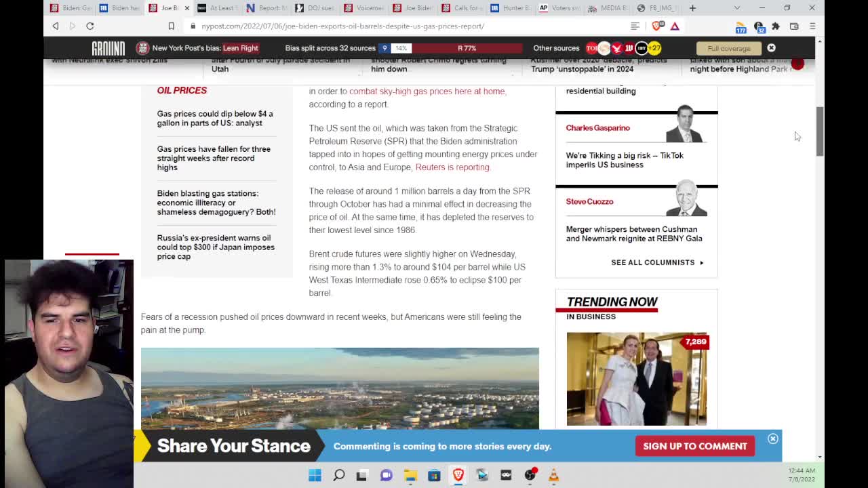Switch to the 'MEDIA BI' tab
868x488 pixels.
(608, 8)
